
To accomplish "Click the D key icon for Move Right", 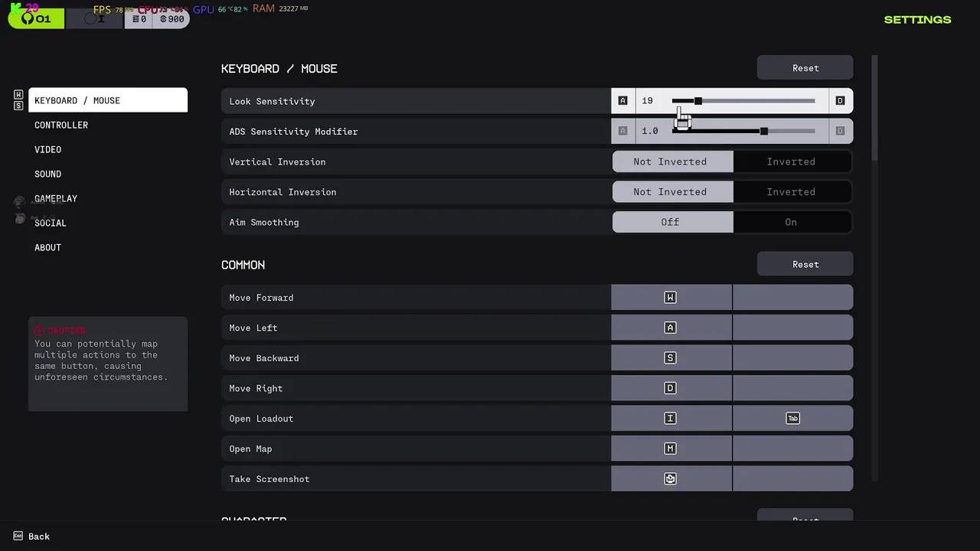I will point(670,388).
